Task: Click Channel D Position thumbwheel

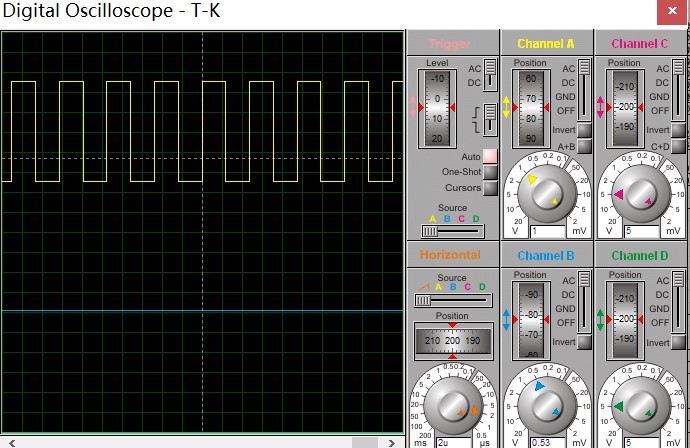Action: (625, 320)
